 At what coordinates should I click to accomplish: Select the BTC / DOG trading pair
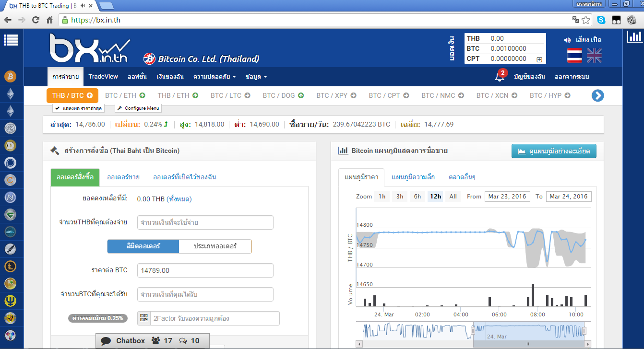283,95
